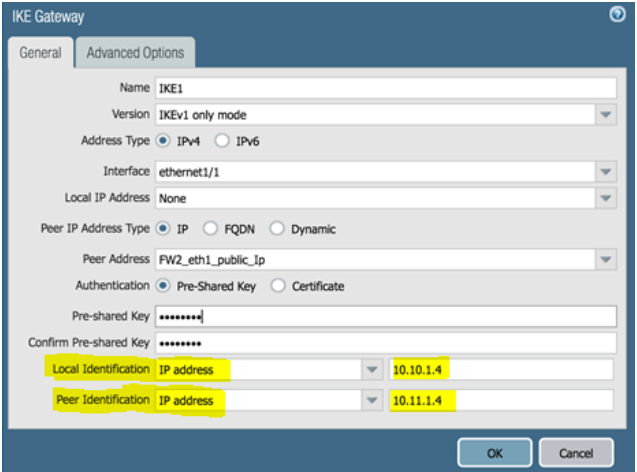Click the help question mark icon

(617, 15)
